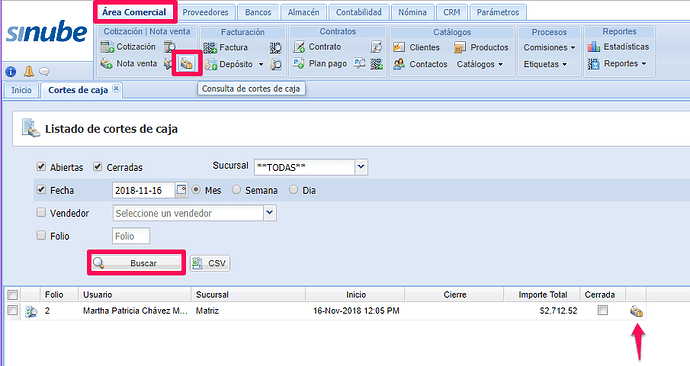Expand the Comisiones dropdown menu
The width and height of the screenshot is (690, 366).
549,47
